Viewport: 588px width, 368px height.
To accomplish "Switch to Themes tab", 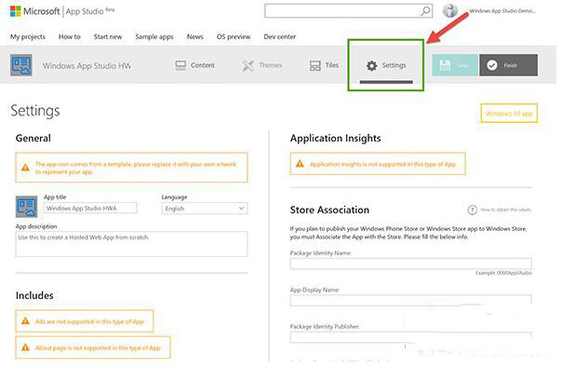I will (x=261, y=65).
